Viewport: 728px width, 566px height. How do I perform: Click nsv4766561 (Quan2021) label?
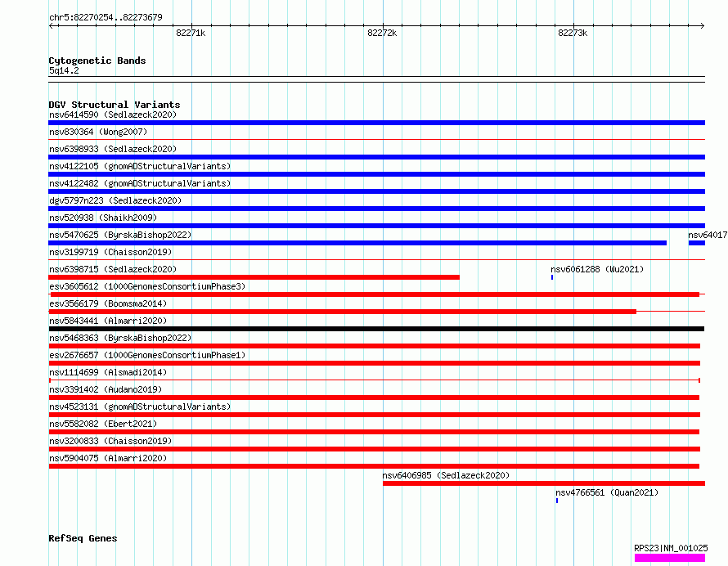click(607, 492)
